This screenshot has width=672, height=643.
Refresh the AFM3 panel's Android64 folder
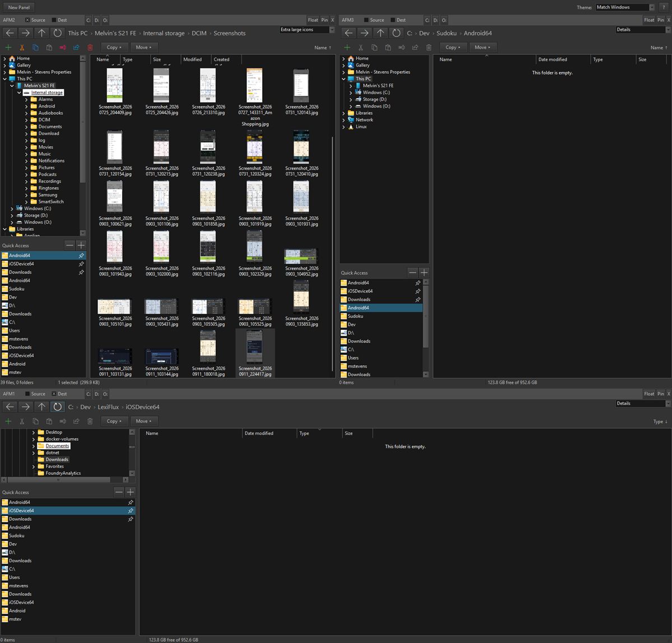396,33
